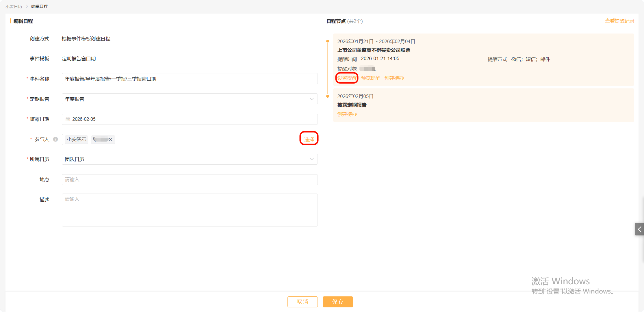Open 查看提醒记录 link
Image resolution: width=644 pixels, height=312 pixels.
[x=619, y=21]
